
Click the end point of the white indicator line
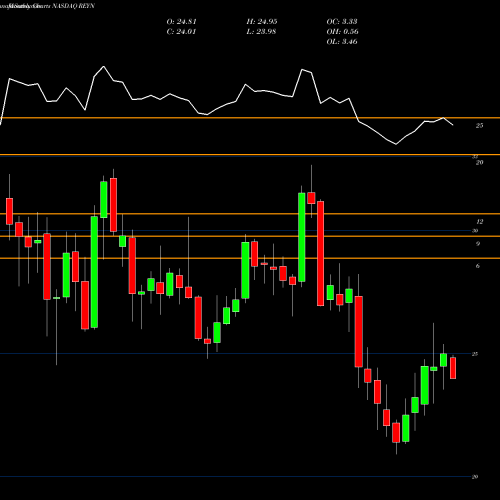tap(453, 125)
